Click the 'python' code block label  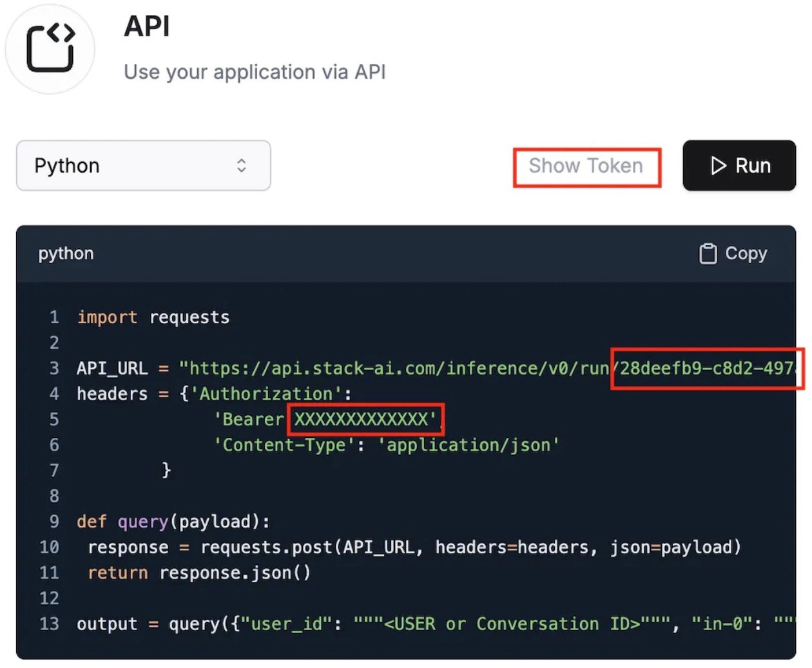[x=66, y=253]
